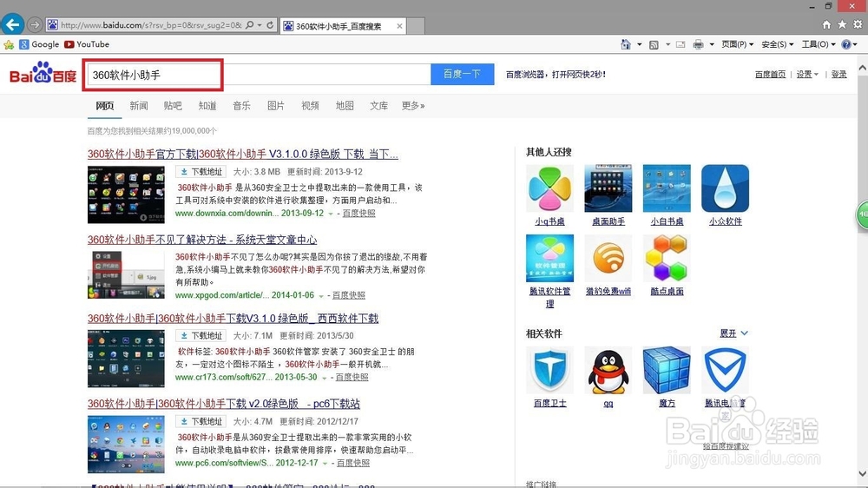This screenshot has height=488, width=868.
Task: Close the 360软件小助手_百度搜索 tab
Action: tap(399, 26)
